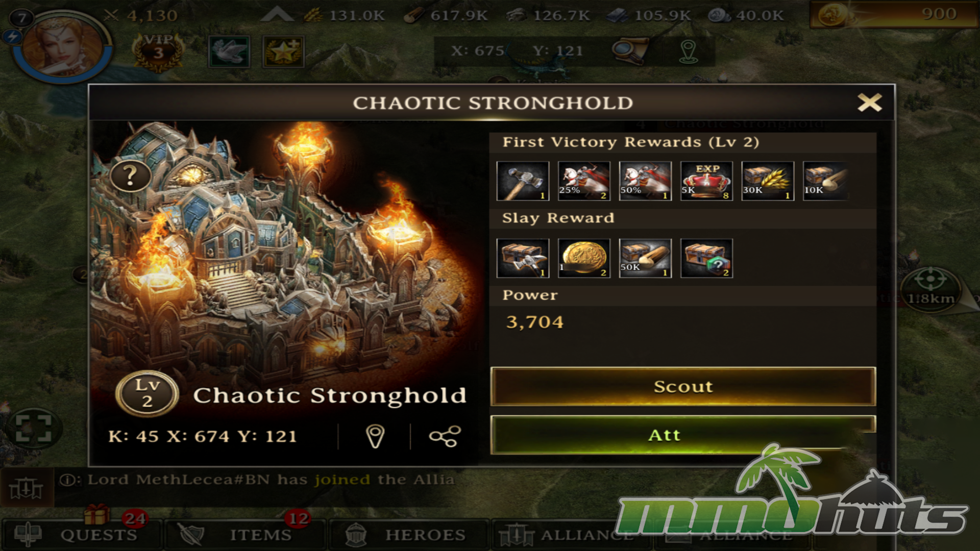Click the map search magnifier icon
Screen dimensions: 980x551
pos(629,51)
